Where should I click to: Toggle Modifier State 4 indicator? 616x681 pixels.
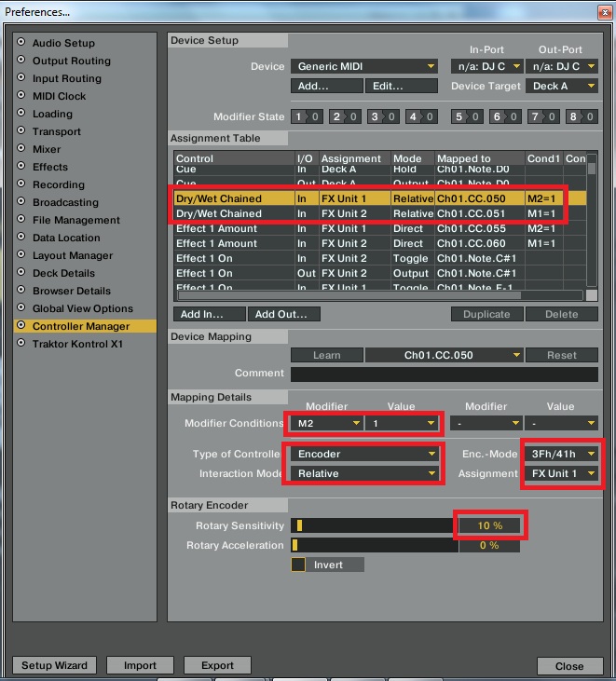click(x=421, y=116)
